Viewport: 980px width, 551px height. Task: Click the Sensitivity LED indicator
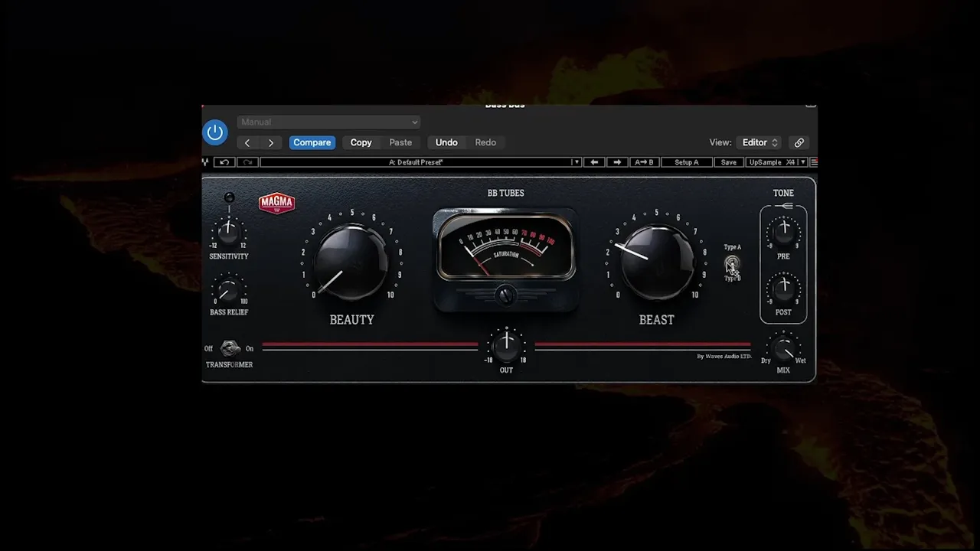pos(229,198)
